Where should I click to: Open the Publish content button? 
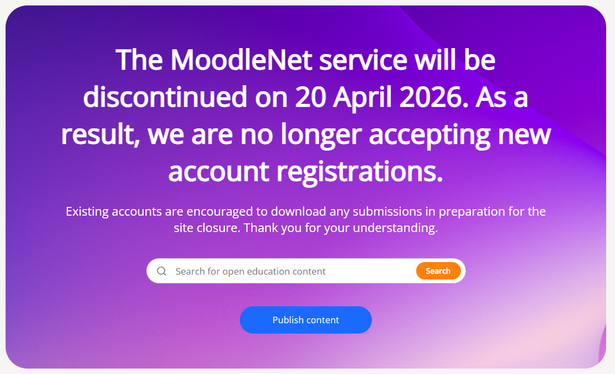coord(306,320)
